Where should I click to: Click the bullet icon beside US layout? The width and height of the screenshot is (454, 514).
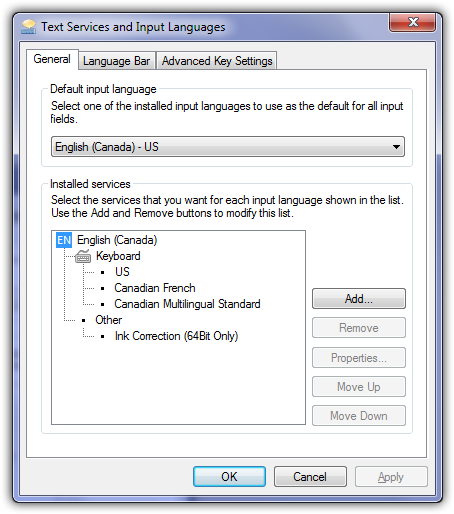coord(103,272)
